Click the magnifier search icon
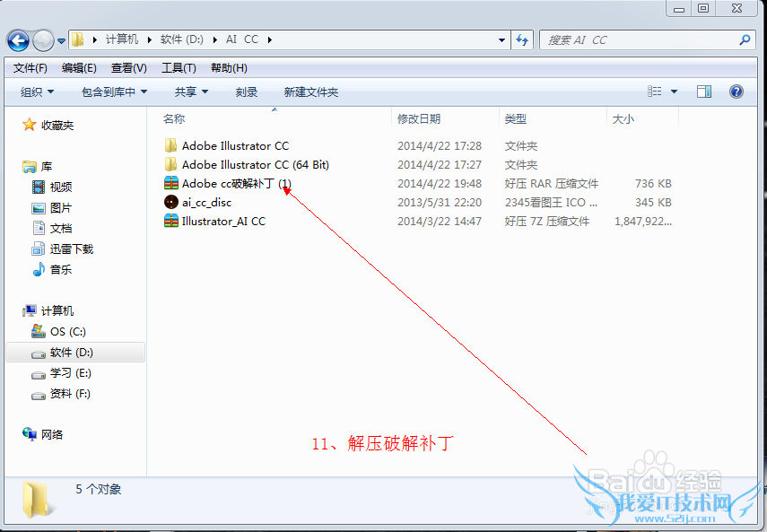Screen dimensions: 767x532 745,40
